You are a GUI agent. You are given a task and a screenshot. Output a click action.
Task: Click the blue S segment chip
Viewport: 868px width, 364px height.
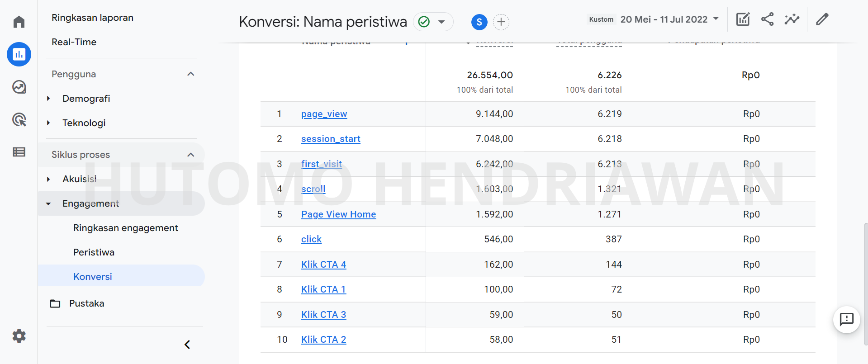[479, 22]
